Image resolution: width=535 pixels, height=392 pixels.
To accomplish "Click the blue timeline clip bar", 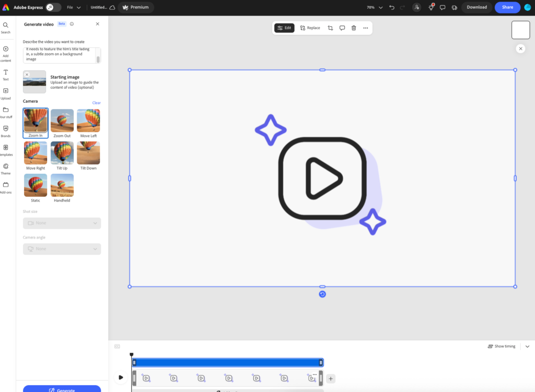I will pos(227,362).
